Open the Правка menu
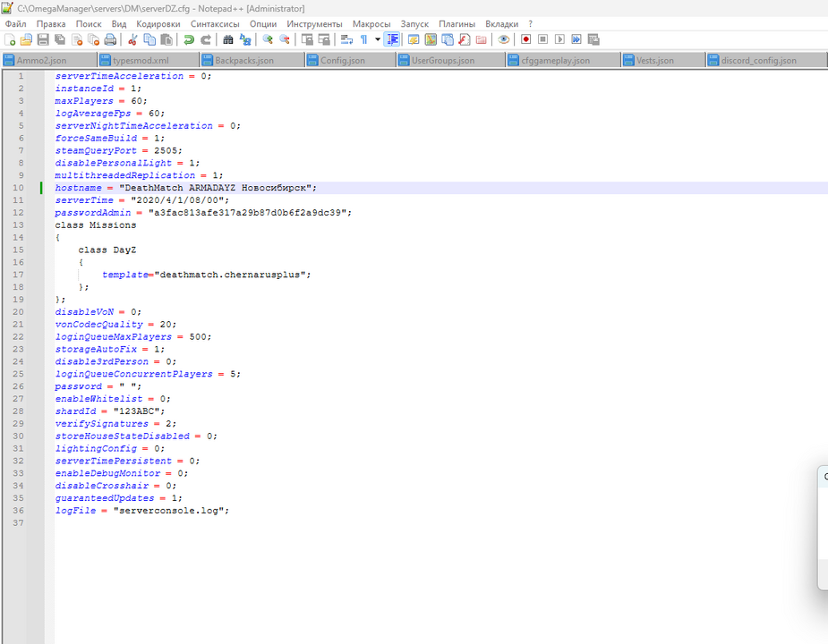Screen dimensions: 828x644 coord(51,24)
